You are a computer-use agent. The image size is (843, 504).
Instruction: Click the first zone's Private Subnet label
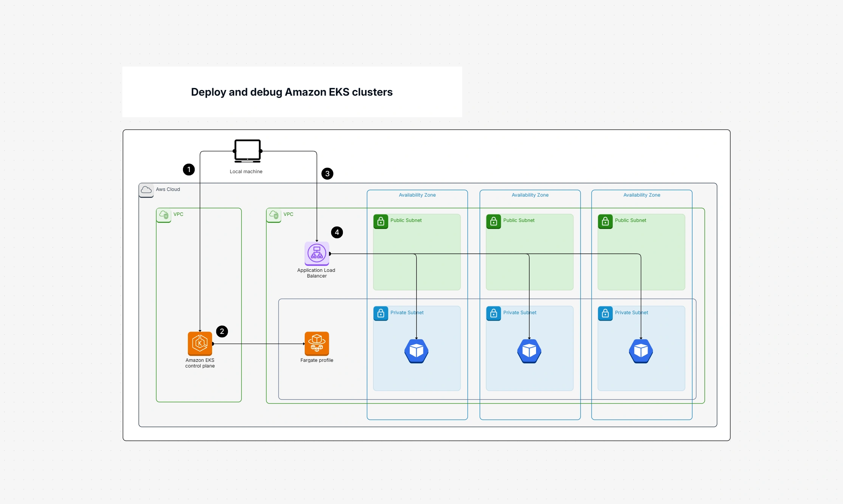coord(407,313)
